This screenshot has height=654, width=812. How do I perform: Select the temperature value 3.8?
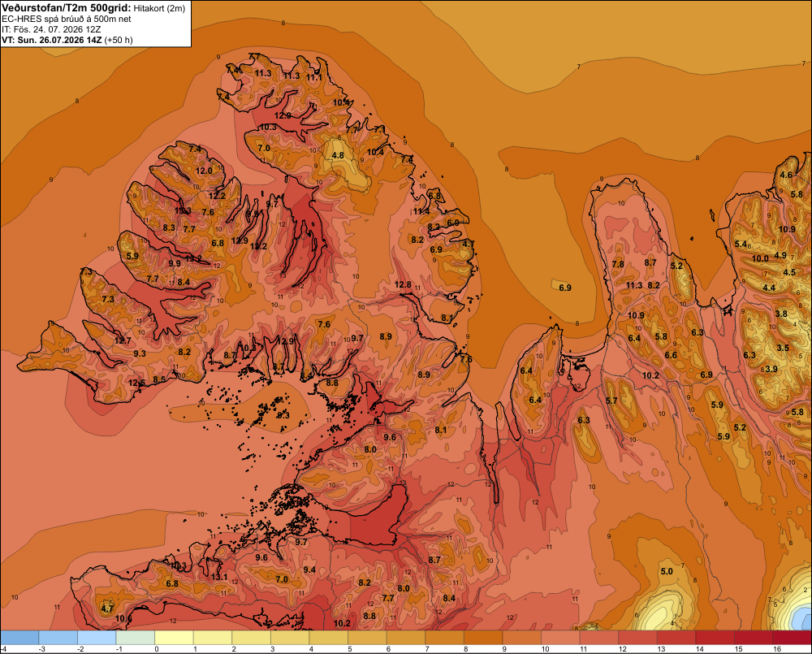tap(781, 314)
